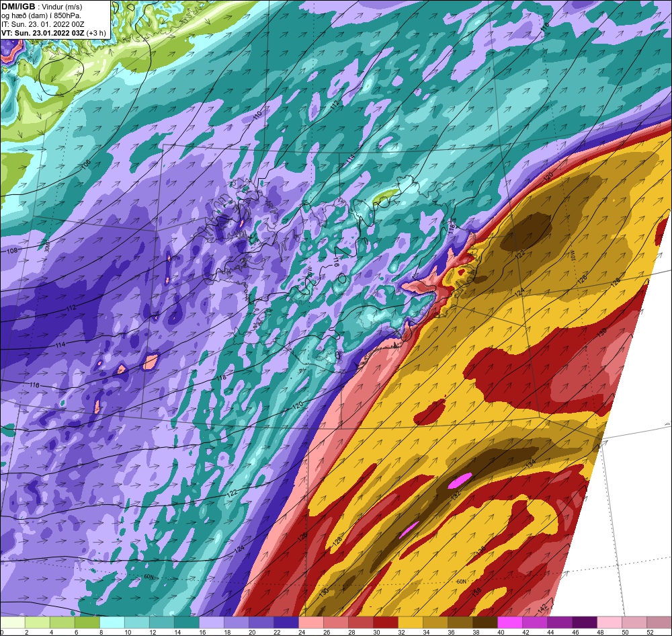Click the '142' contour label
Screen dimensions: 672x636
pyautogui.click(x=542, y=608)
